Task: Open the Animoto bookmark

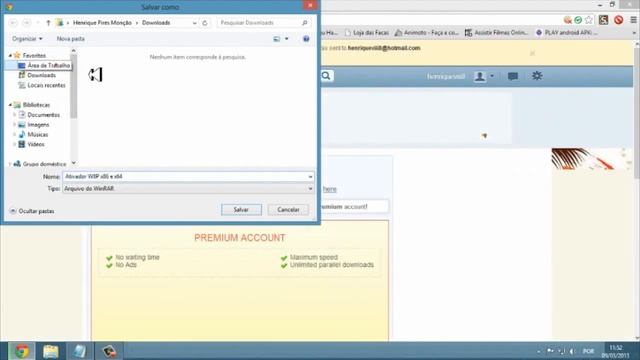Action: tap(427, 33)
